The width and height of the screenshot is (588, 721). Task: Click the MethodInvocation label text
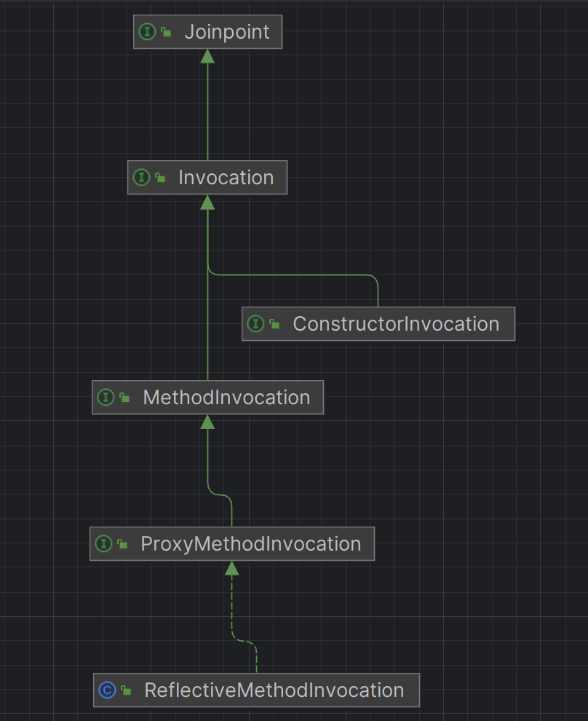tap(226, 398)
